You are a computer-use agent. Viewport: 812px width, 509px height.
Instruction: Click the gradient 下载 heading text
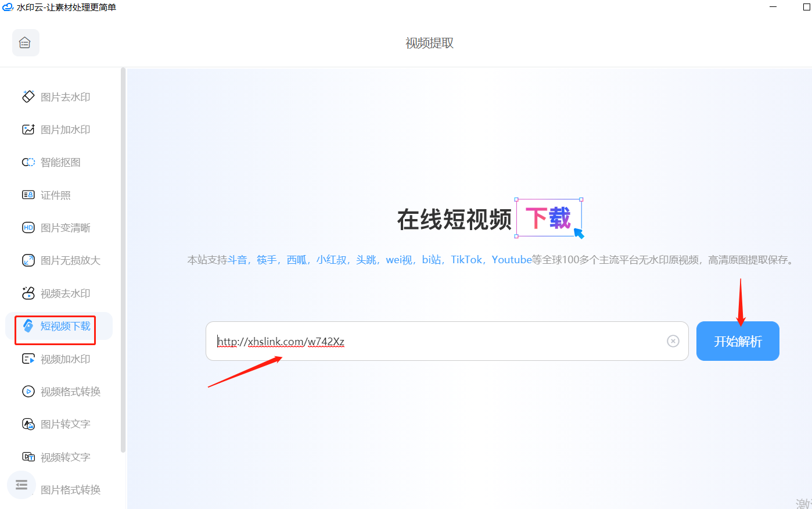[x=548, y=218]
